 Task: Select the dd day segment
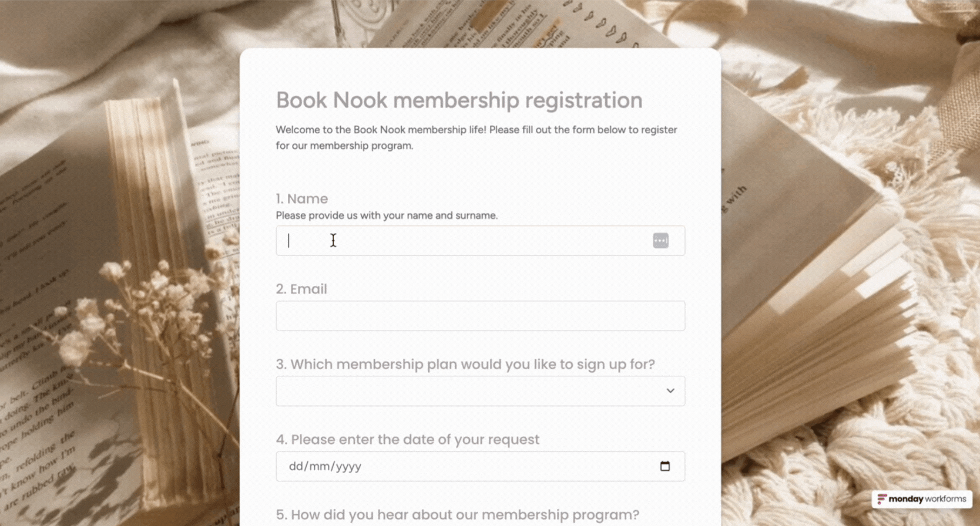pyautogui.click(x=296, y=466)
